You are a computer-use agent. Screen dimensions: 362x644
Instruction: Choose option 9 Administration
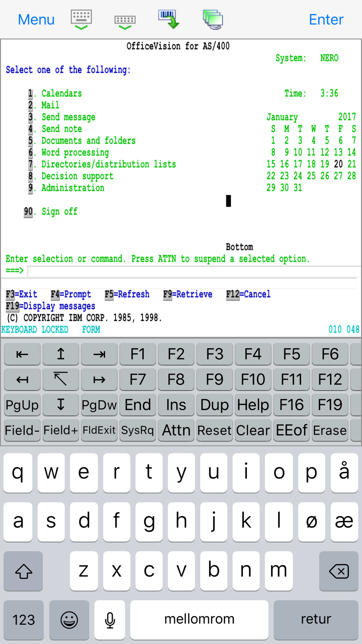click(66, 188)
